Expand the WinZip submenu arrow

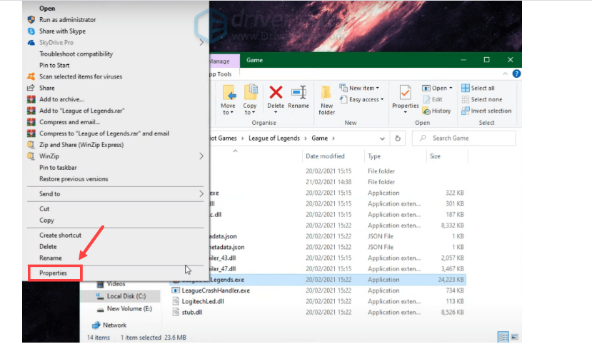201,156
